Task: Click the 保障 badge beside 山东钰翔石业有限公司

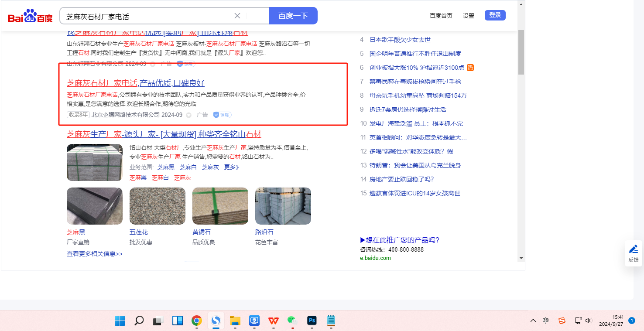Action: click(185, 64)
